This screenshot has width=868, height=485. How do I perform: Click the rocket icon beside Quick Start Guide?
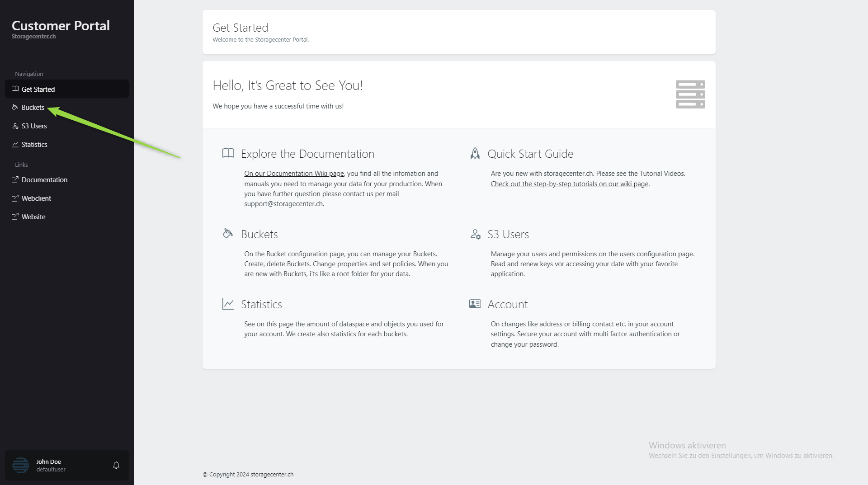click(475, 154)
